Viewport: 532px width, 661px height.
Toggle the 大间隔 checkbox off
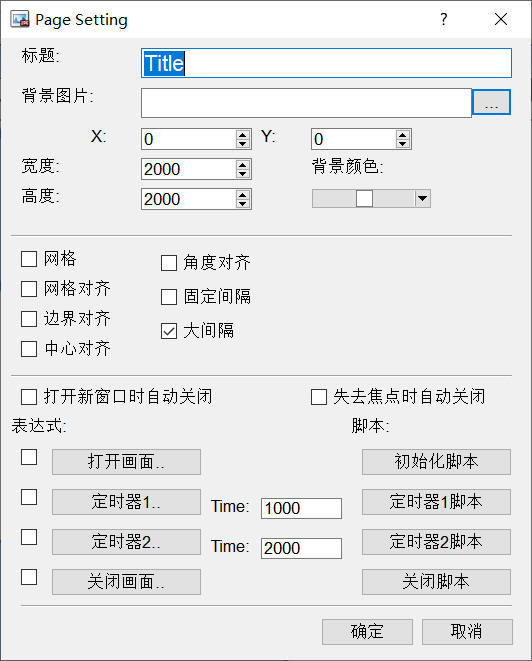coord(169,331)
